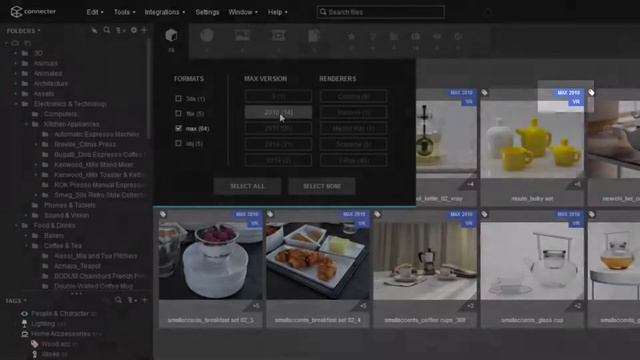Select the Phones & Tablets folder
Image resolution: width=640 pixels, height=360 pixels.
click(x=69, y=205)
